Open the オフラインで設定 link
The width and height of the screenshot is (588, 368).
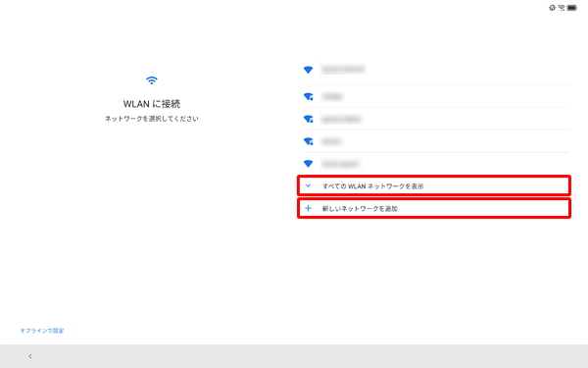(41, 331)
